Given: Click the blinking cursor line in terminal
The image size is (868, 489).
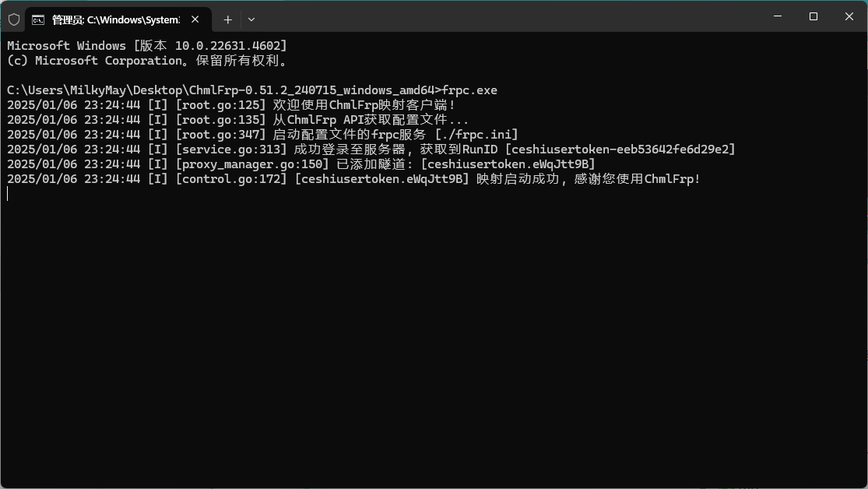Looking at the screenshot, I should point(8,194).
